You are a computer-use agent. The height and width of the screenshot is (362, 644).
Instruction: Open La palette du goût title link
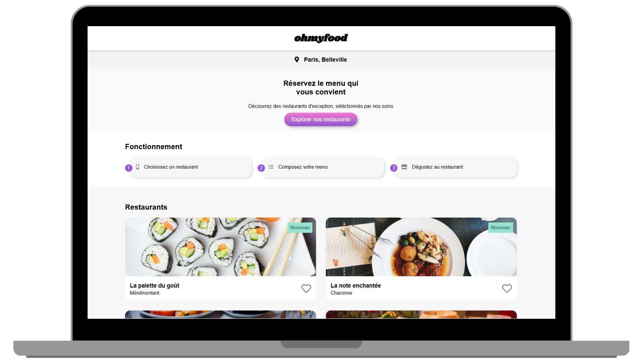click(155, 286)
